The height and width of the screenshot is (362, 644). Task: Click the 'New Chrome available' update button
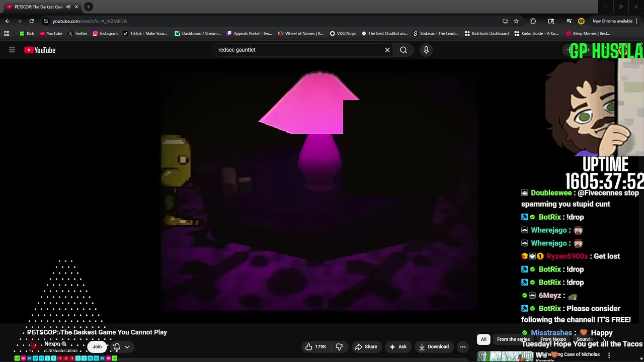[x=612, y=21]
